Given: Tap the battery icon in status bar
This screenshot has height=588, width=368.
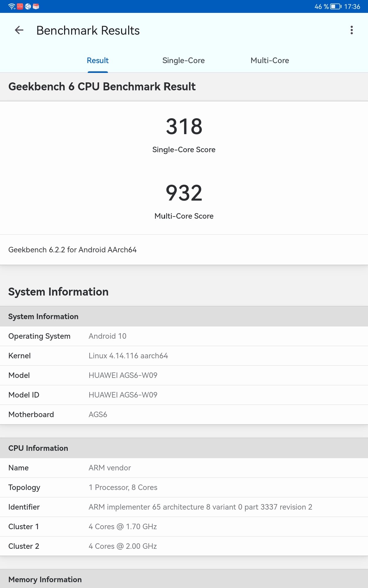Looking at the screenshot, I should coord(335,6).
